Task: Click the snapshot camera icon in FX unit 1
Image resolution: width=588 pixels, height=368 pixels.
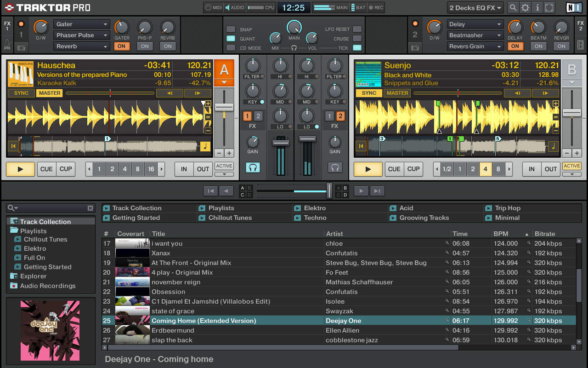Action: pos(22,47)
